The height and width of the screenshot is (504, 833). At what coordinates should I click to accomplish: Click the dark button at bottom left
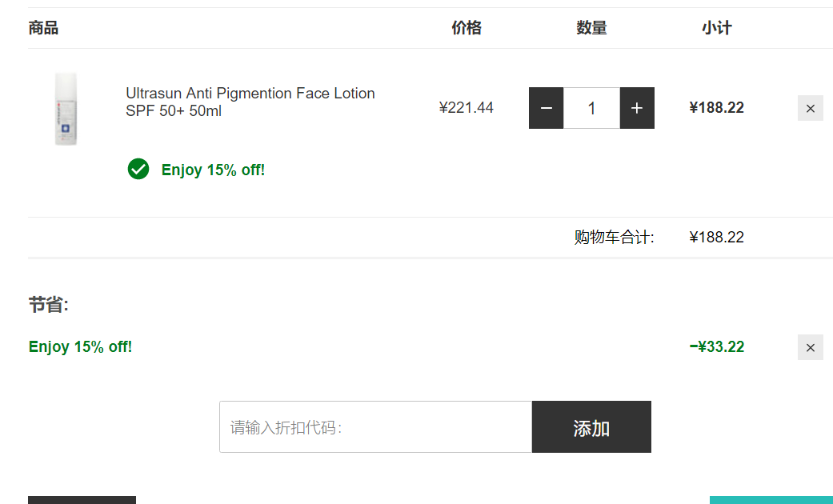82,500
